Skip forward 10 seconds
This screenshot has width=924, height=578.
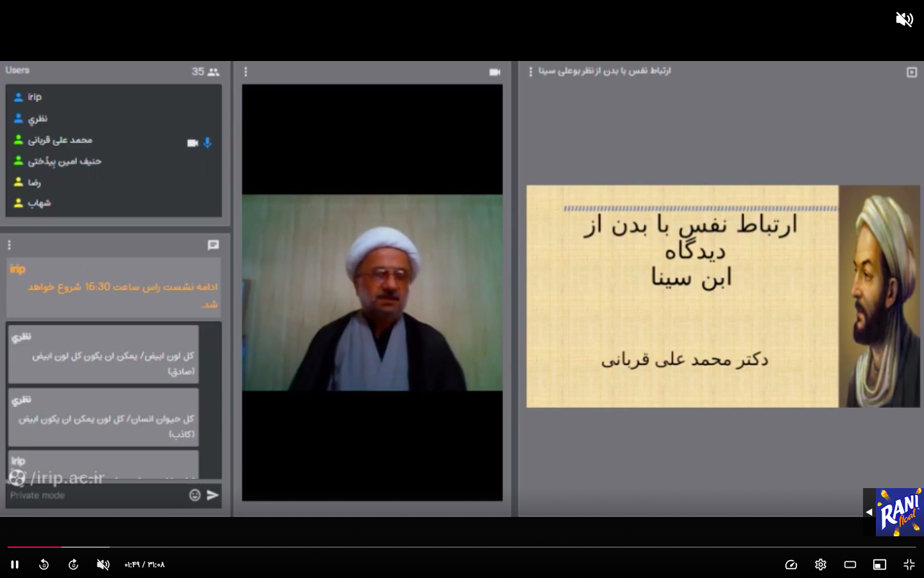tap(73, 565)
